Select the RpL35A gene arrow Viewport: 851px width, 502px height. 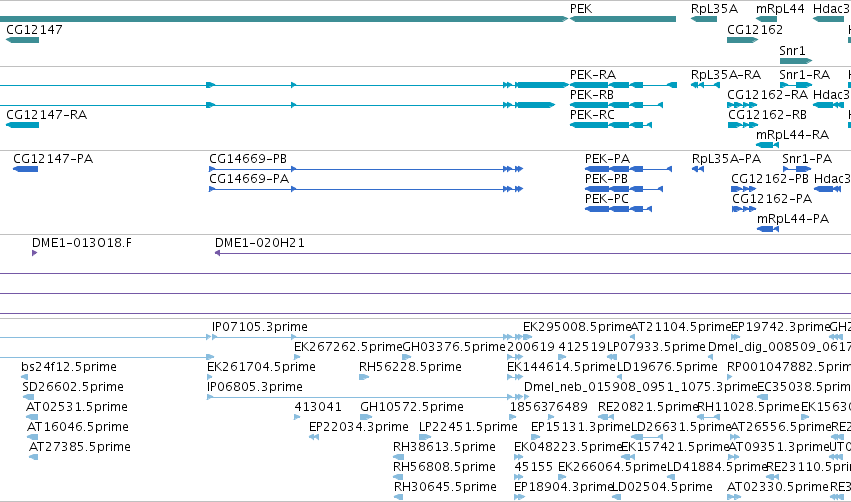704,19
